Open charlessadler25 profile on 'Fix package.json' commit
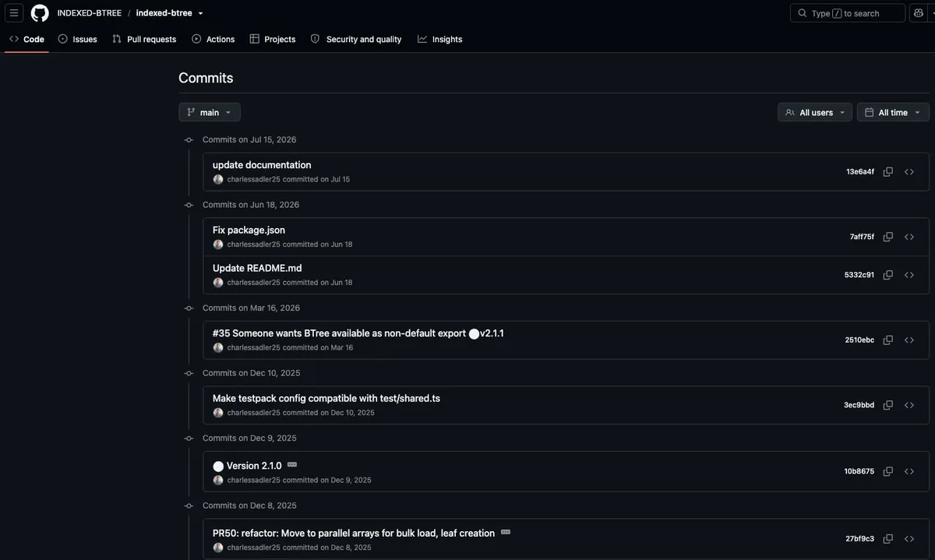The image size is (935, 560). (x=254, y=245)
